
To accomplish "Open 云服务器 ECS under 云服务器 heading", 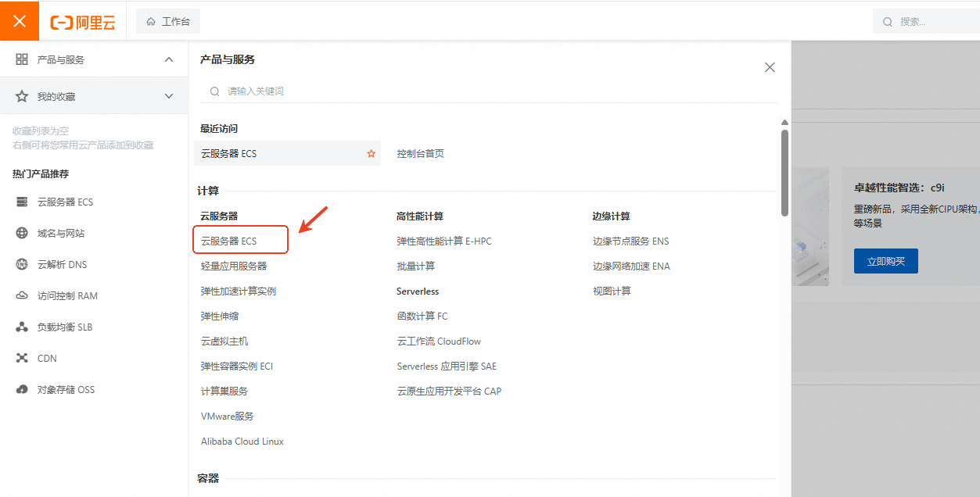I will [228, 241].
